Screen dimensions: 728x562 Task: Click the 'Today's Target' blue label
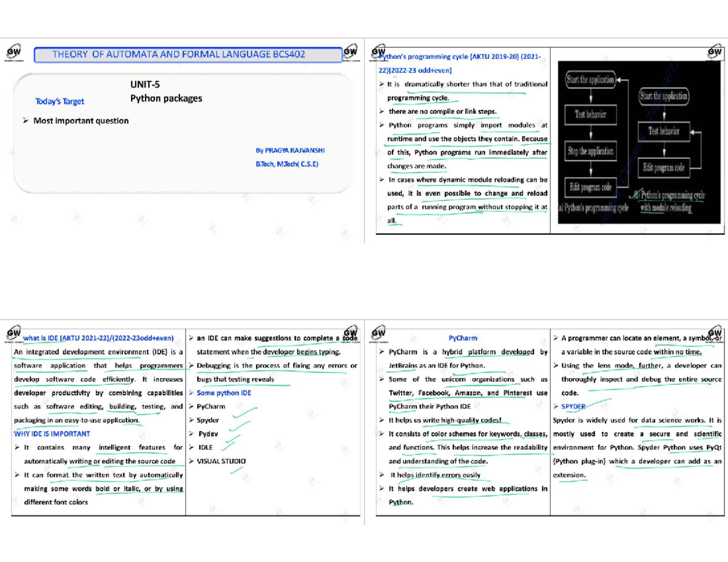coord(59,101)
